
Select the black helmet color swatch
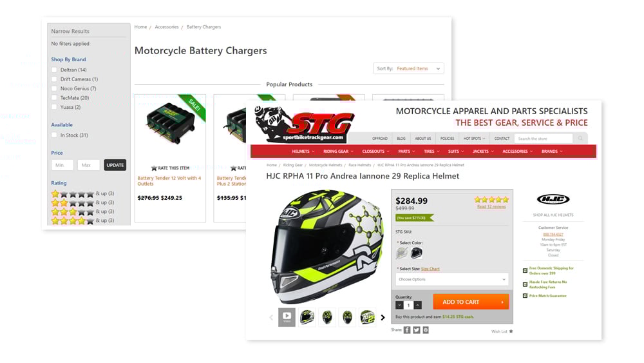pyautogui.click(x=417, y=253)
